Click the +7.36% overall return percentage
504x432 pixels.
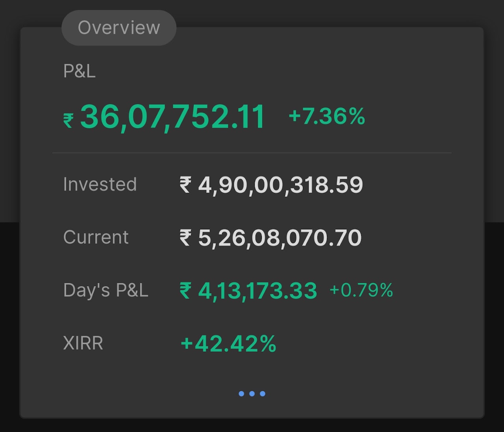(x=327, y=116)
